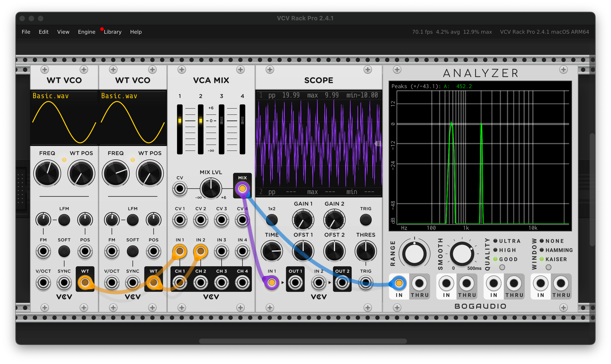Click the first WT VCO's V/OCT input jack
611x364 pixels.
pos(43,283)
